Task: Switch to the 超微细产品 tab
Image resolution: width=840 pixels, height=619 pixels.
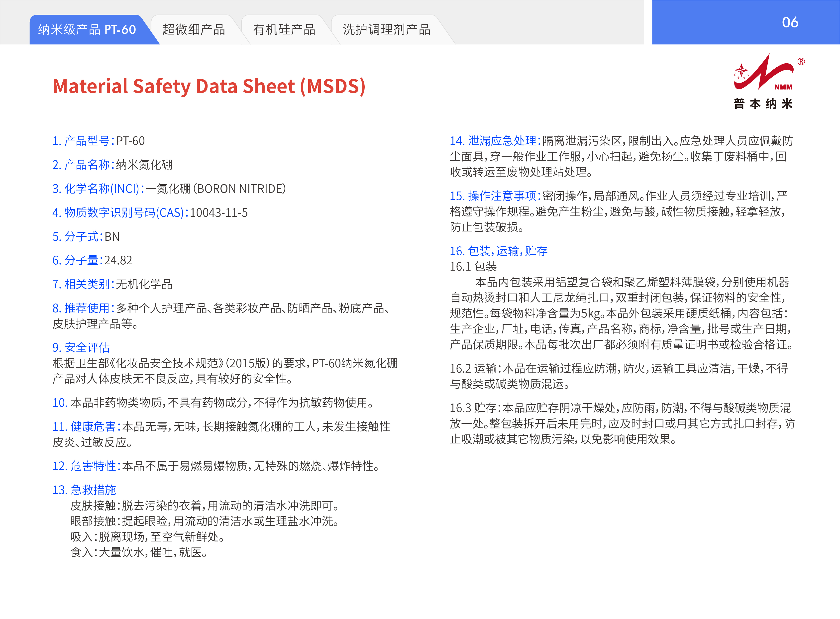Action: point(193,30)
